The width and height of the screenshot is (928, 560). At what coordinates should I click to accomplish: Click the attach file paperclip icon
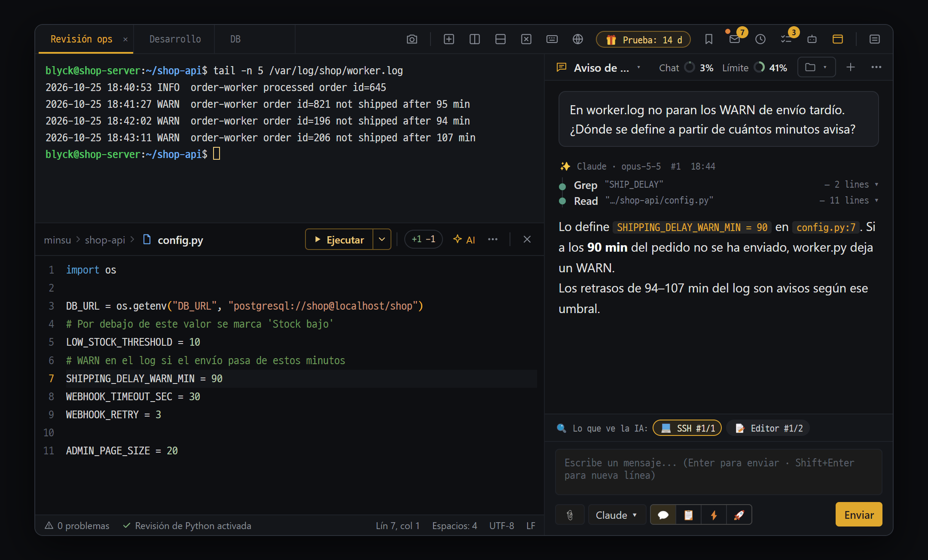[x=570, y=514]
